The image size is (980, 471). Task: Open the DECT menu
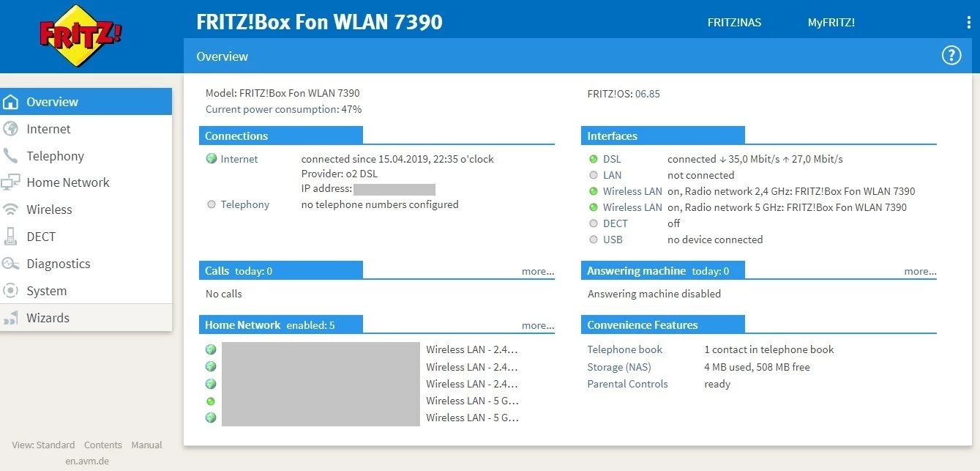(x=86, y=237)
